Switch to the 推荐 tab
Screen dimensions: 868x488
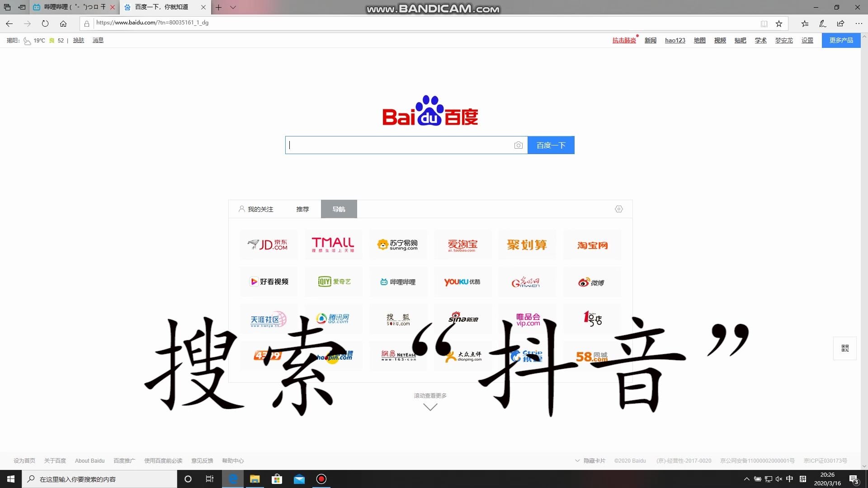(x=302, y=209)
